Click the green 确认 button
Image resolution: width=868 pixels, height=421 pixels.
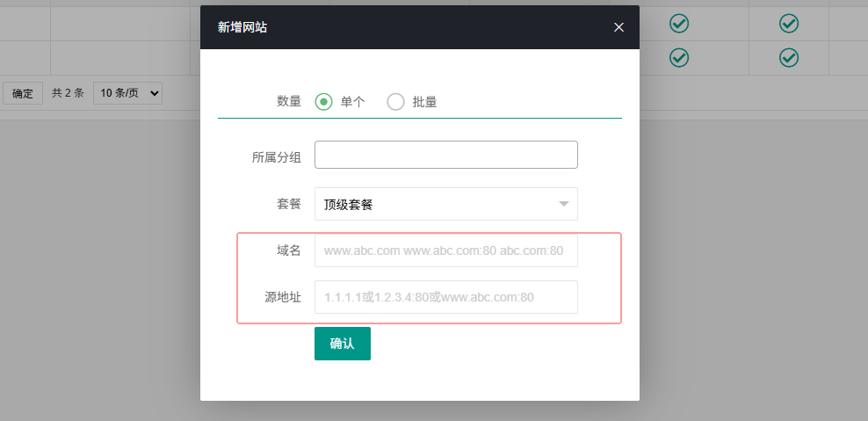pos(343,344)
